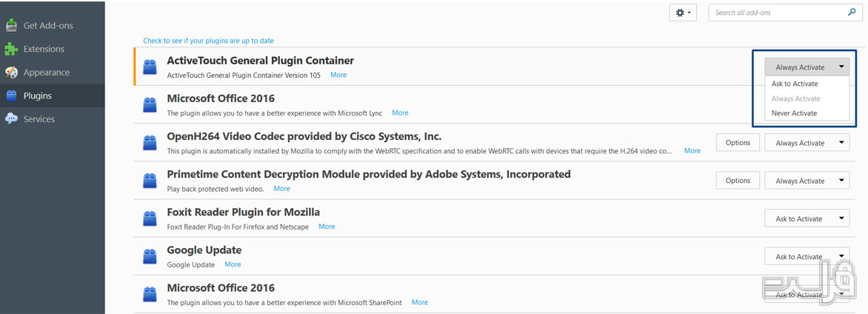Click Foxit Reader Plug-In For Firefox description
Screen dimensions: 868x314
[x=238, y=227]
